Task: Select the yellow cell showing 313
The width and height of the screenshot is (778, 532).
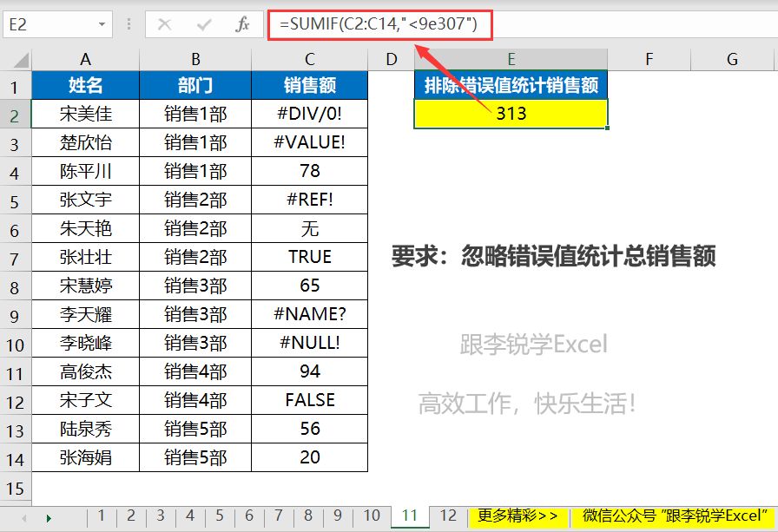Action: (511, 114)
